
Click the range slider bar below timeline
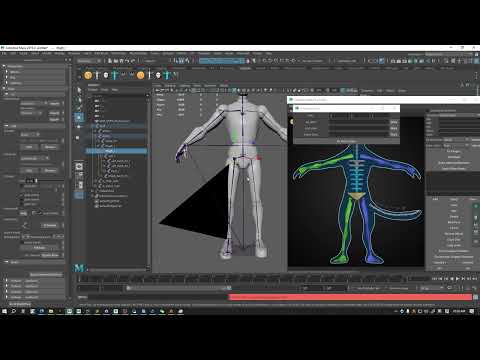coord(178,288)
